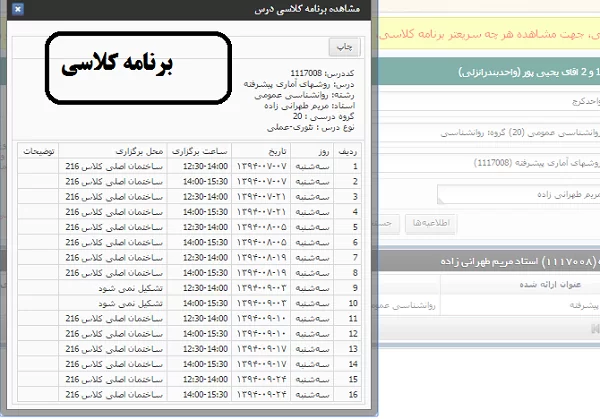
Task: Click the گروه درسی : 20 line
Action: point(324,116)
